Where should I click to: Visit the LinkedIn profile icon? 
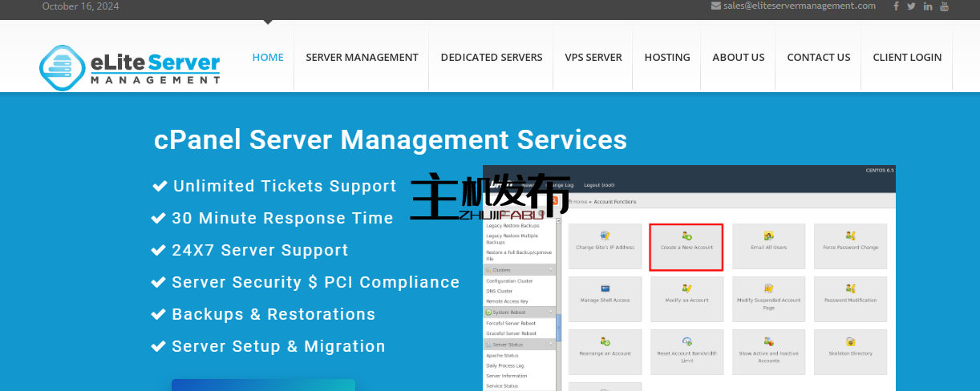pos(928,6)
